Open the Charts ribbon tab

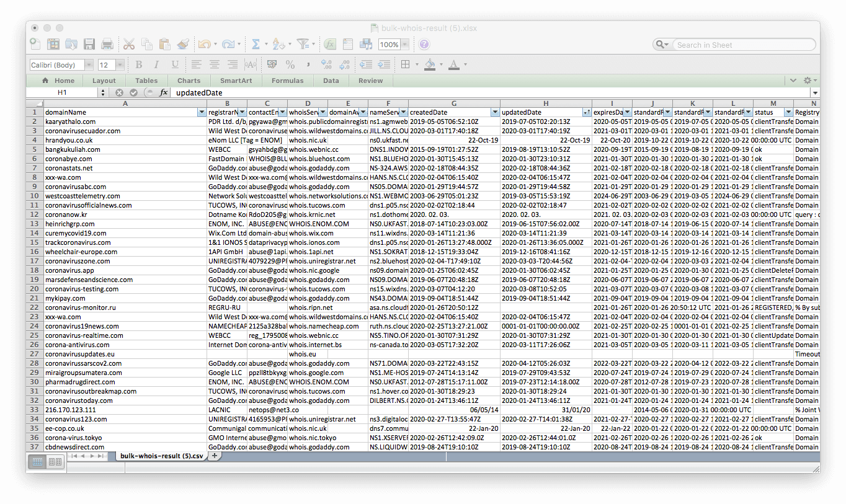[189, 81]
